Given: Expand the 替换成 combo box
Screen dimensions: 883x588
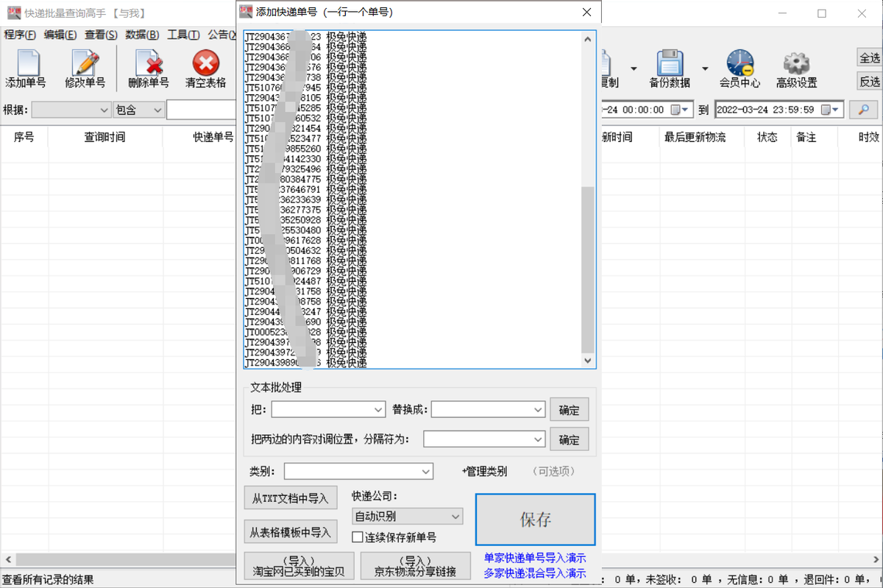Looking at the screenshot, I should click(537, 409).
